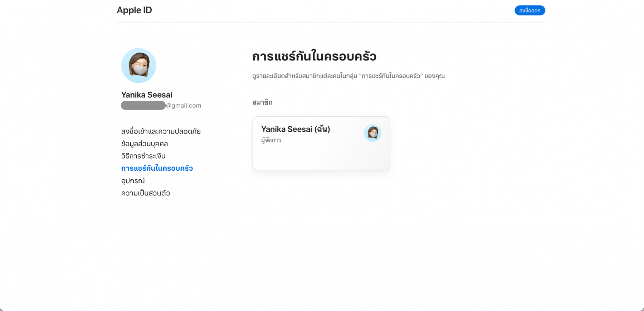This screenshot has width=644, height=311.
Task: Navigate to ความเป็นส่วนตัว in sidebar
Action: tap(145, 193)
